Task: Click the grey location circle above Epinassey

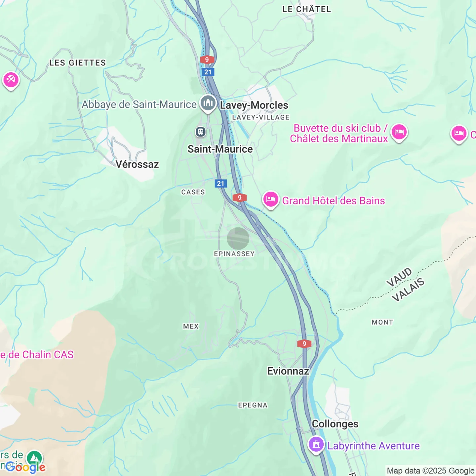Action: click(x=238, y=238)
